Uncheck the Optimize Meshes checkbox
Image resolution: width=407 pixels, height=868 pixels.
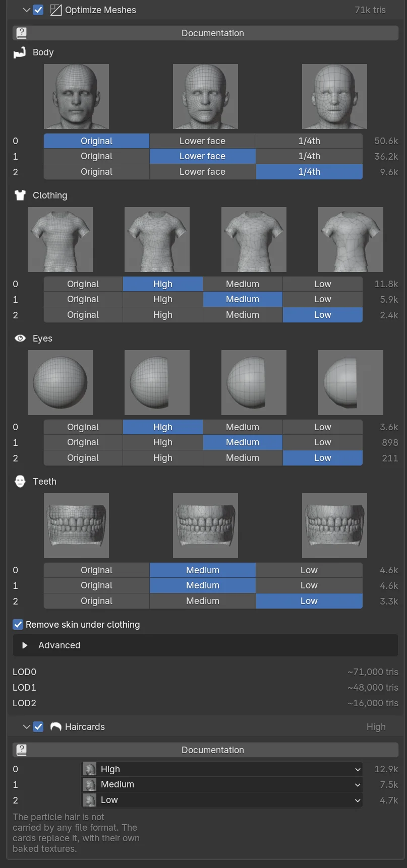pos(38,10)
